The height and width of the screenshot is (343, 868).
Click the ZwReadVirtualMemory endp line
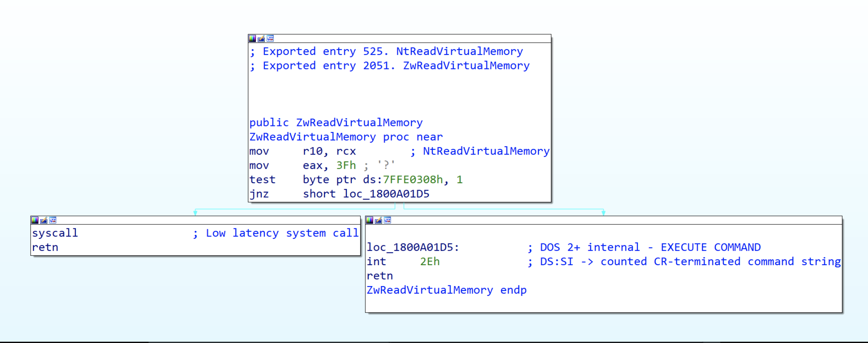pyautogui.click(x=446, y=291)
